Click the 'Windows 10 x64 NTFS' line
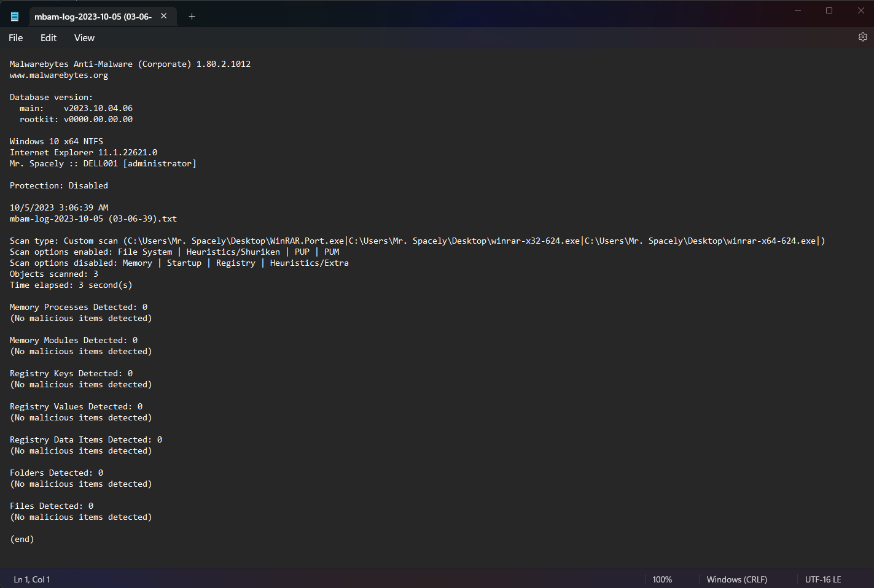The width and height of the screenshot is (874, 588). point(57,141)
